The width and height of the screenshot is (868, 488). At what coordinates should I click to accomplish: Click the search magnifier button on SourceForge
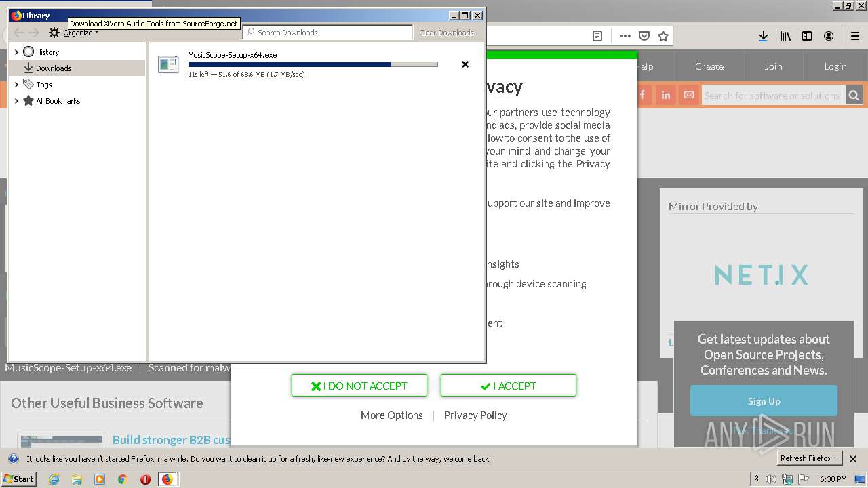point(854,96)
